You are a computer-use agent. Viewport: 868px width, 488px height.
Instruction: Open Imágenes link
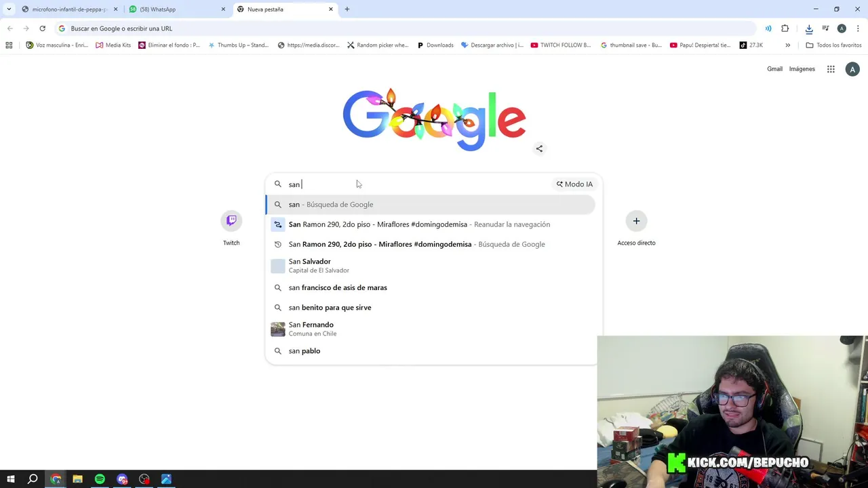pyautogui.click(x=802, y=69)
